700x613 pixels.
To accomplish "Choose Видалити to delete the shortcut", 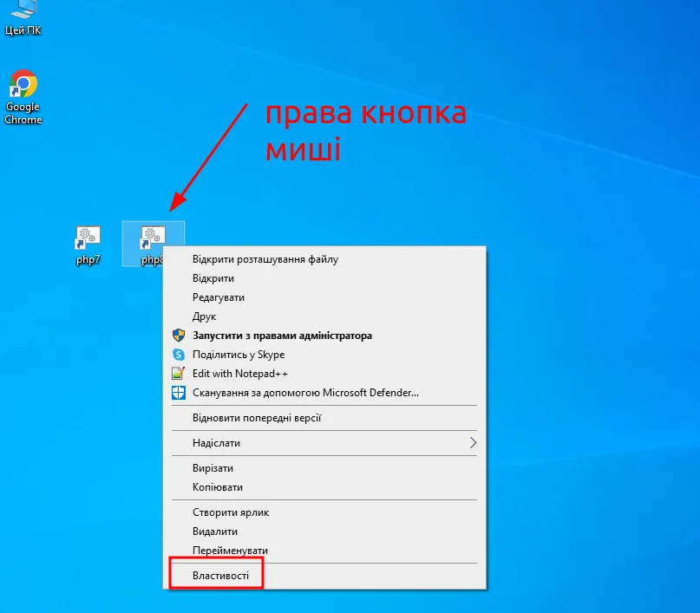I will pos(215,531).
